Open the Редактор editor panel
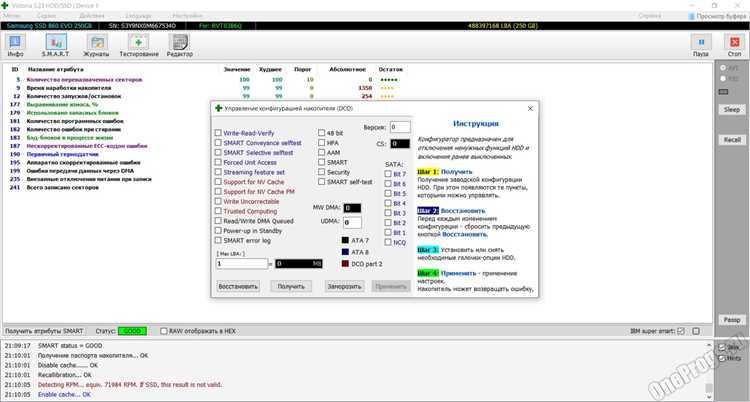750x402 pixels. point(180,46)
